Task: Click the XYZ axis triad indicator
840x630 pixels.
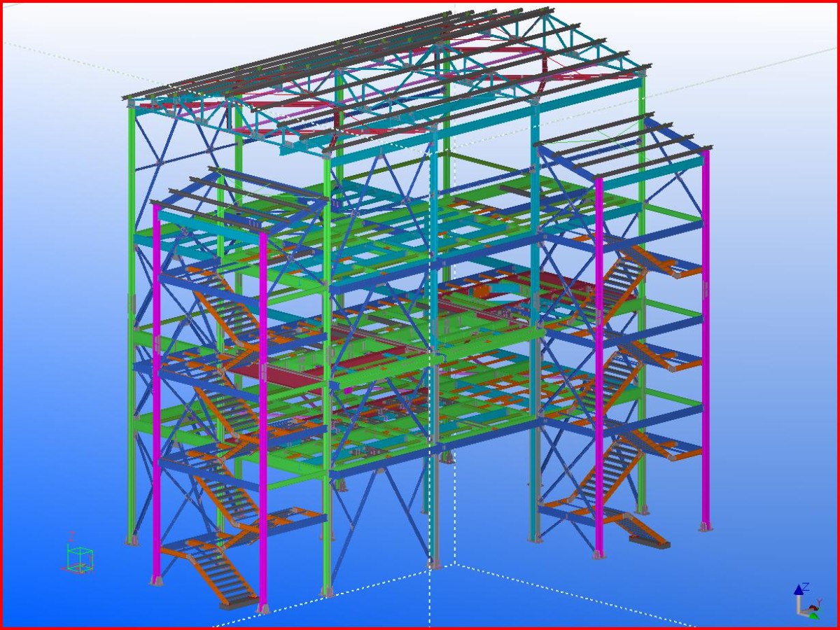Action: [805, 602]
